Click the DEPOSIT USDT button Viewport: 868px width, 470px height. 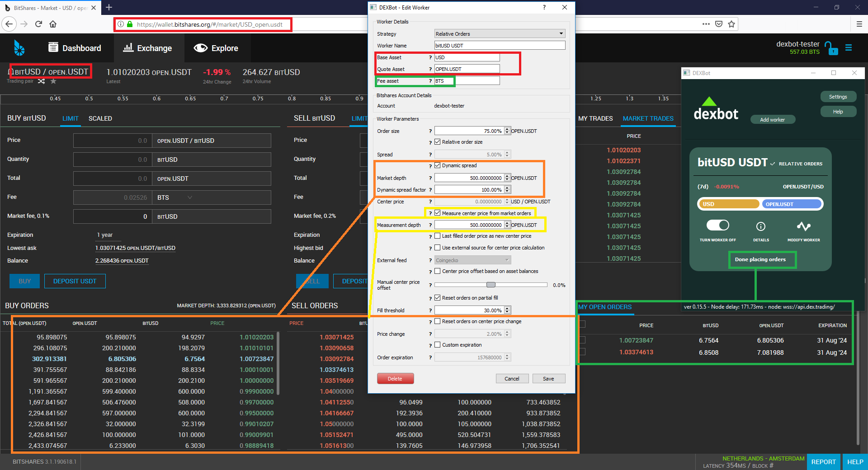[x=75, y=281]
